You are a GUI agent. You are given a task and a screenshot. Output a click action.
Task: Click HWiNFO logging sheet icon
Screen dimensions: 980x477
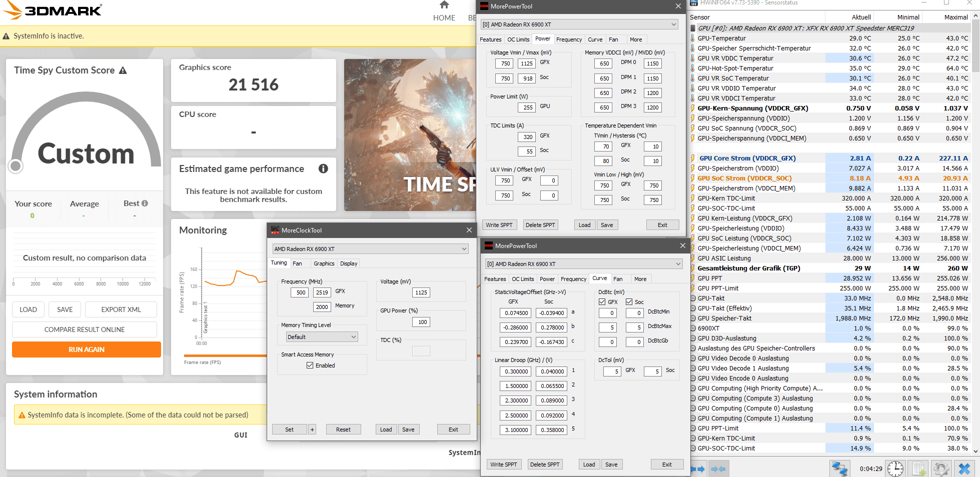[918, 468]
